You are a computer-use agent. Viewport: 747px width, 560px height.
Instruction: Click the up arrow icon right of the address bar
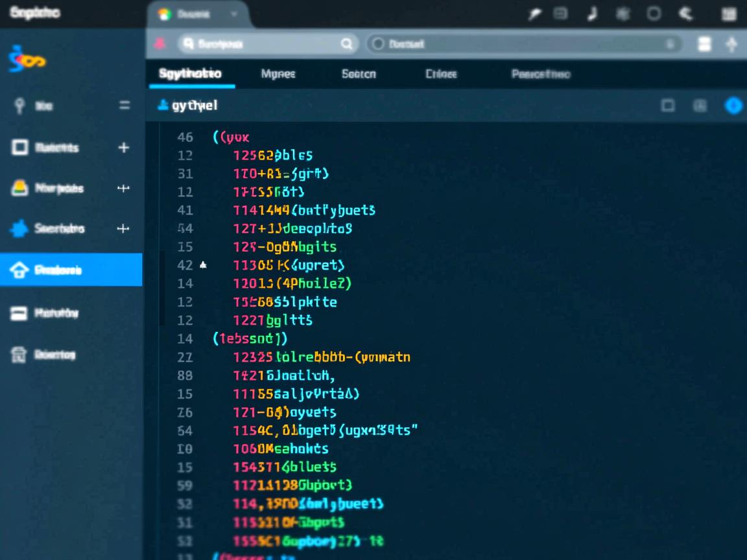click(x=733, y=44)
